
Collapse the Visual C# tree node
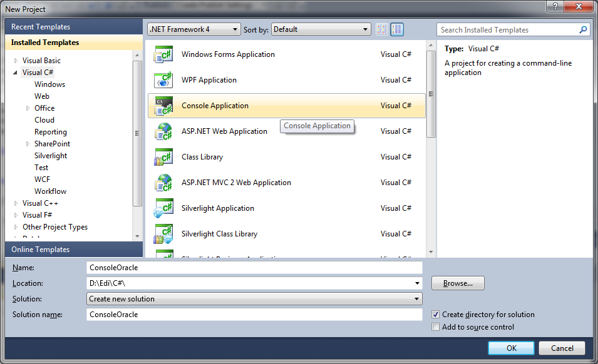pos(15,73)
